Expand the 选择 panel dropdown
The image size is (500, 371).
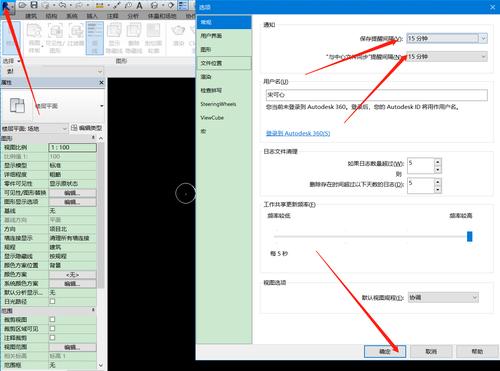click(x=12, y=61)
